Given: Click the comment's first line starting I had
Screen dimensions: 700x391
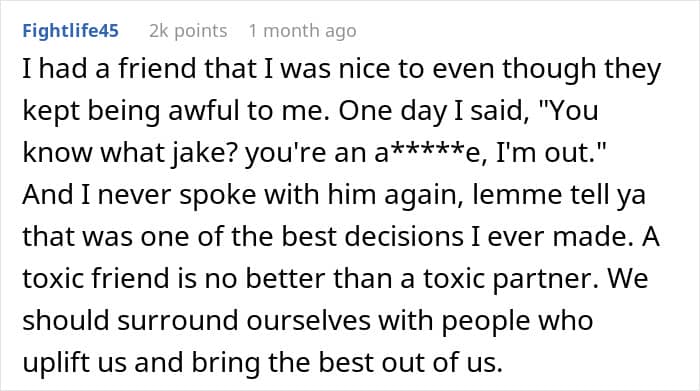Looking at the screenshot, I should pos(342,70).
